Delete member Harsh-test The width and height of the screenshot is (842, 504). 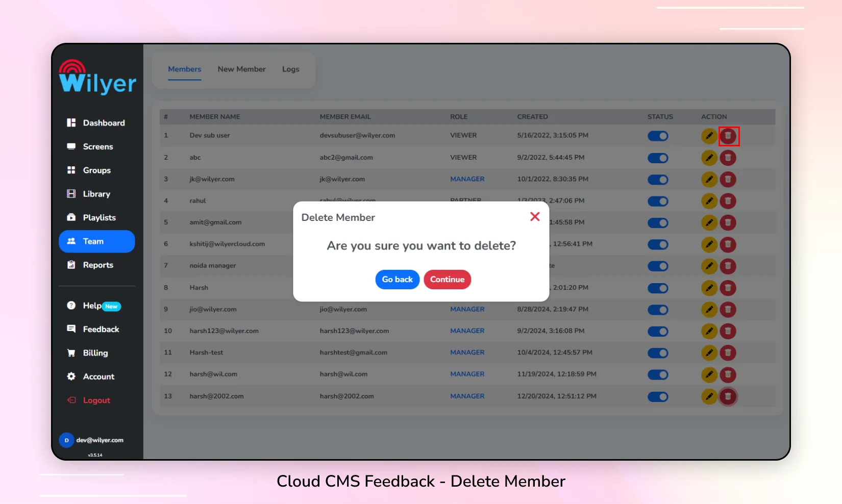[728, 353]
